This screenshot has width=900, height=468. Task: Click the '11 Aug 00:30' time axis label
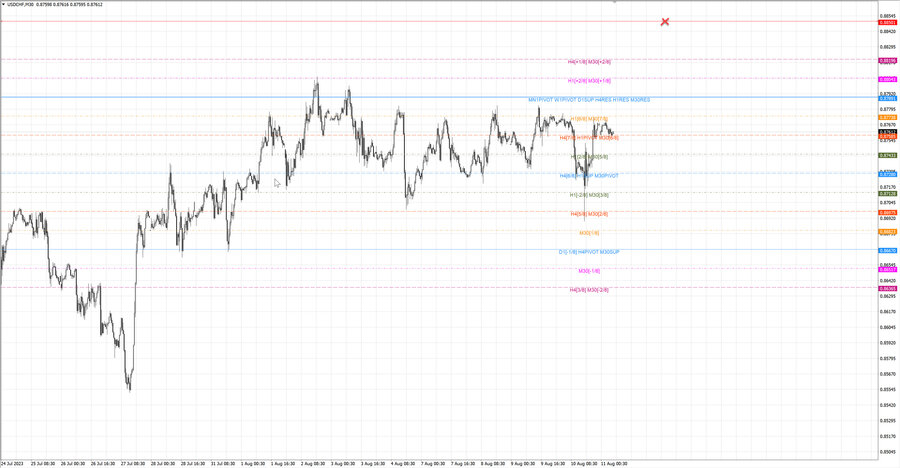pos(614,463)
